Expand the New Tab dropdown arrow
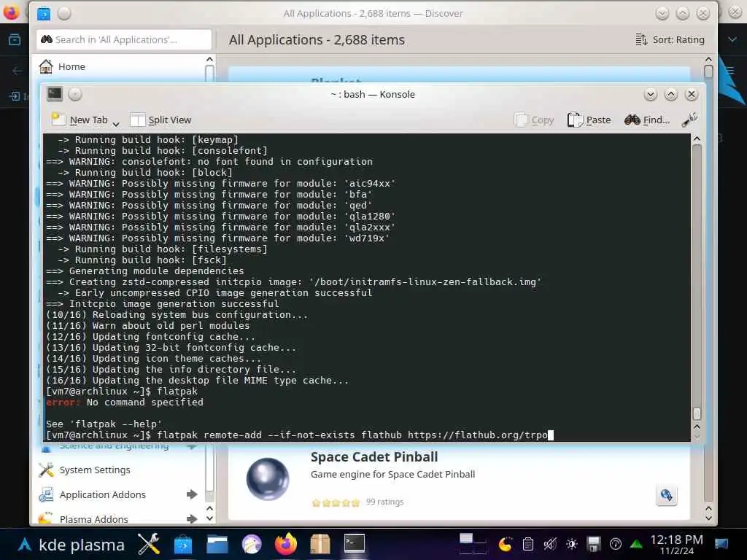The height and width of the screenshot is (560, 747). point(116,124)
